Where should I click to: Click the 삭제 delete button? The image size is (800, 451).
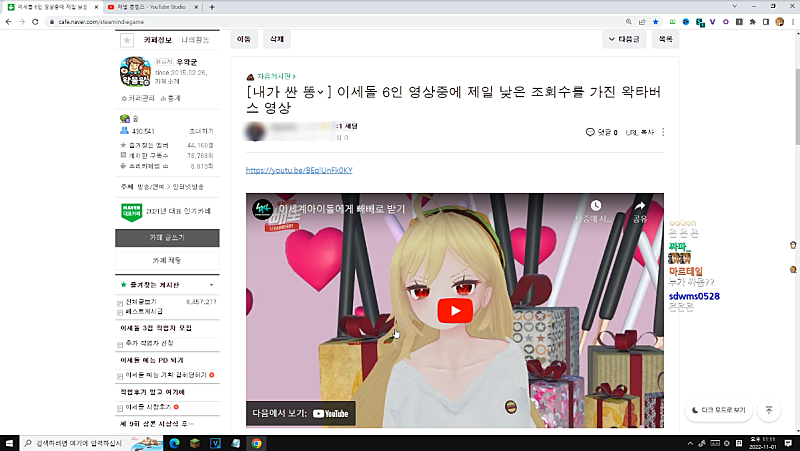point(274,40)
